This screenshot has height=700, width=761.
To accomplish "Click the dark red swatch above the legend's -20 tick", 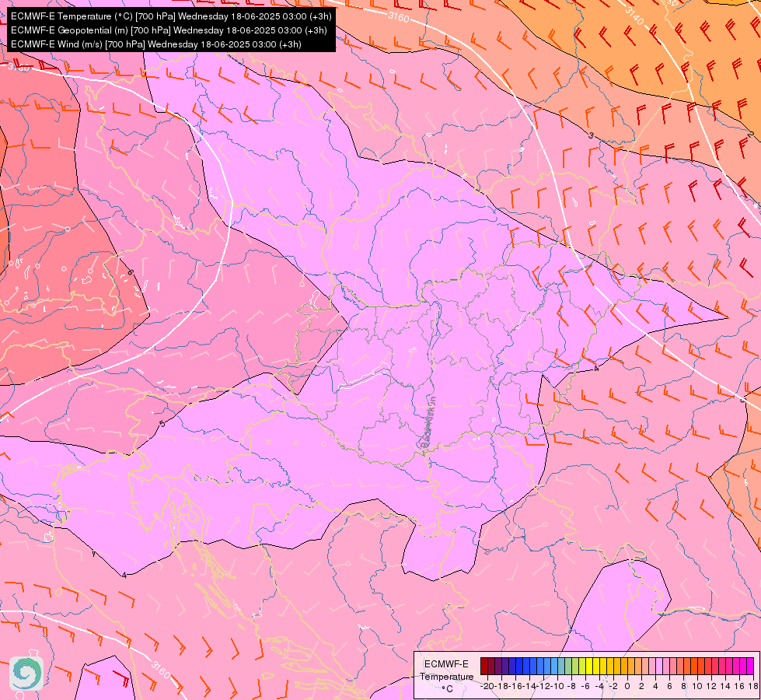I will click(483, 667).
